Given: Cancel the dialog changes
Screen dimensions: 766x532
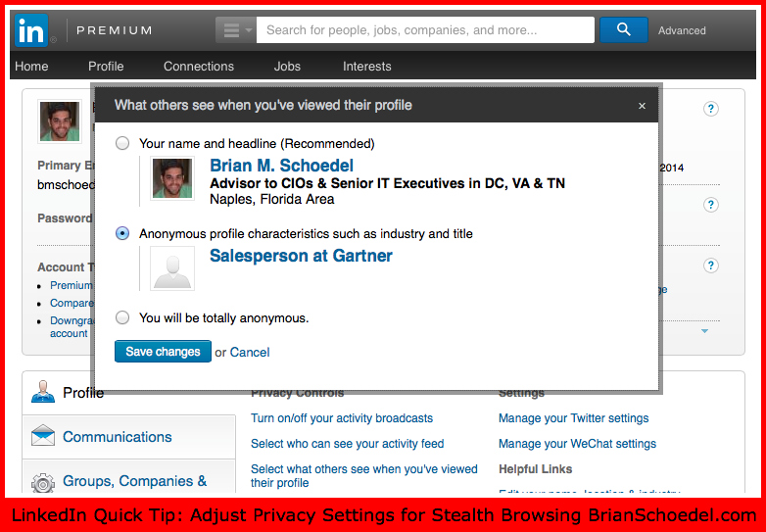Looking at the screenshot, I should (x=250, y=353).
